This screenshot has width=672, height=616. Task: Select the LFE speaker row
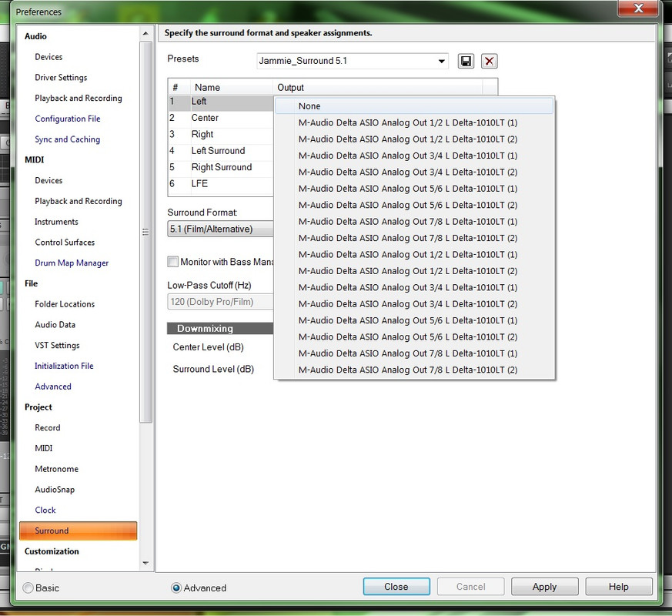(221, 184)
